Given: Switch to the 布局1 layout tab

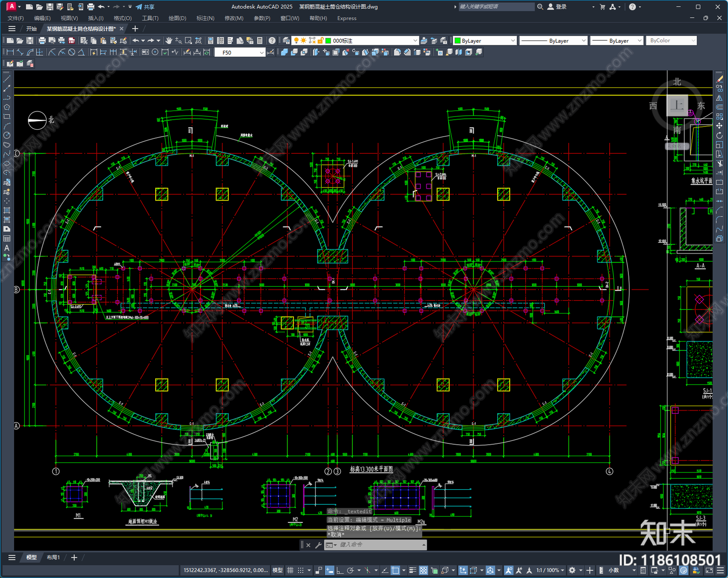Looking at the screenshot, I should pyautogui.click(x=53, y=558).
